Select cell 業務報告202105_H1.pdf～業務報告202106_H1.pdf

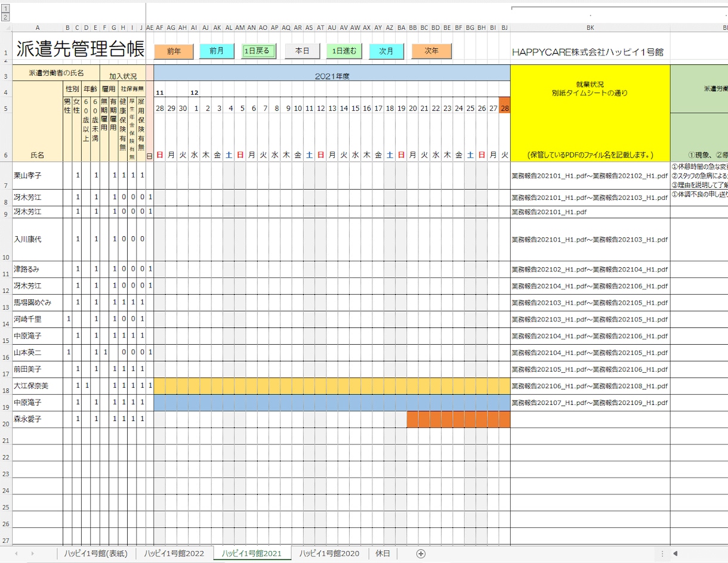(590, 369)
